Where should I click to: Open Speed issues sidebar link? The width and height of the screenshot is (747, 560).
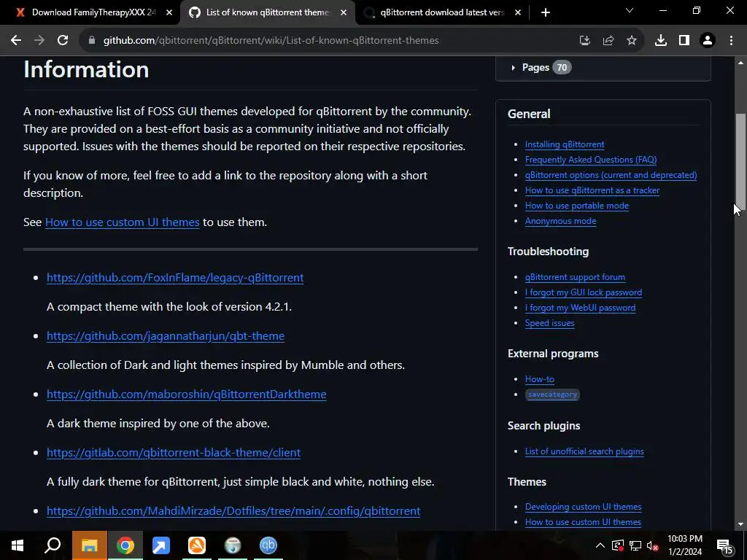coord(550,323)
